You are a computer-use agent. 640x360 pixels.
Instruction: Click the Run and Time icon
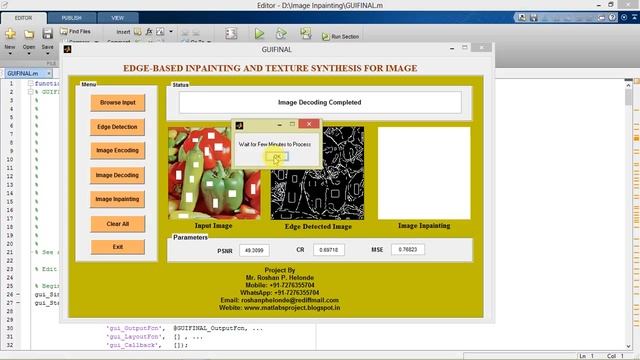(281, 33)
